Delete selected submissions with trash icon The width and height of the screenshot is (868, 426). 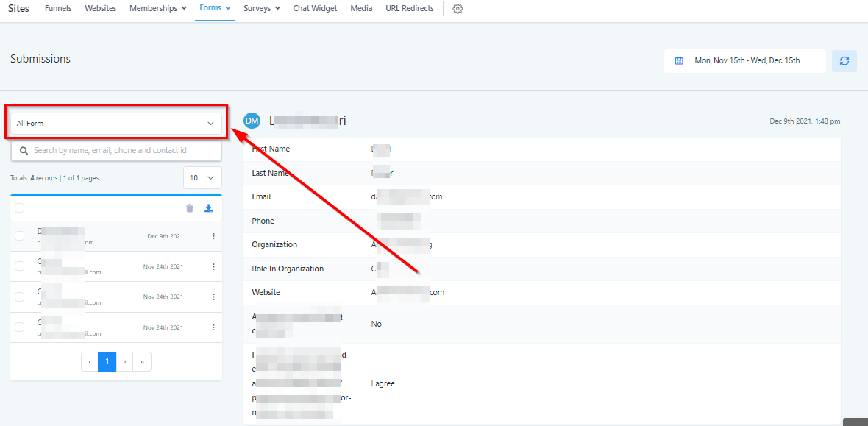coord(190,208)
